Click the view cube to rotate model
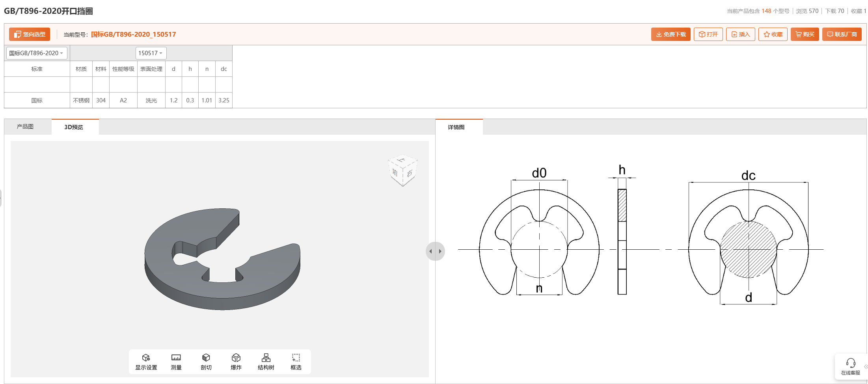Viewport: 868px width, 384px height. 402,170
